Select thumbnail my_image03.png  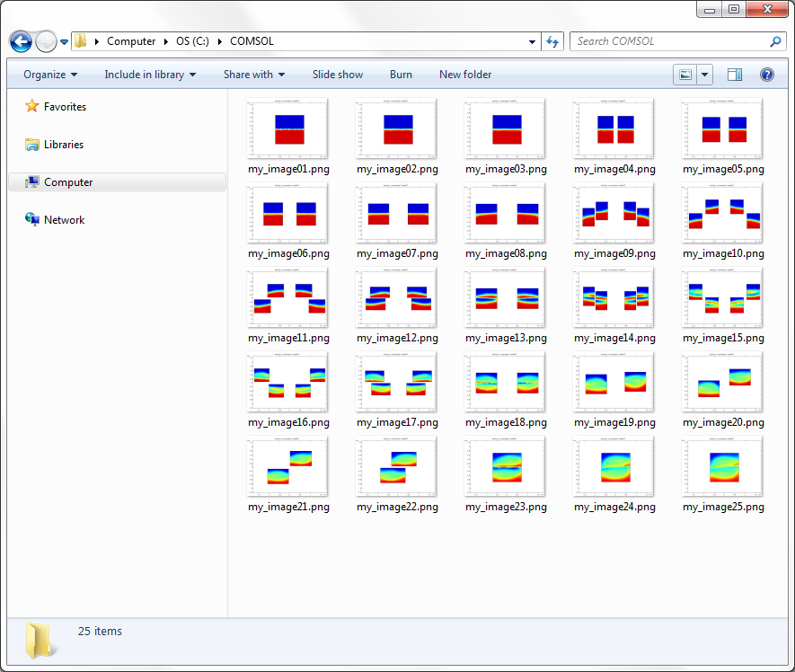(x=506, y=128)
